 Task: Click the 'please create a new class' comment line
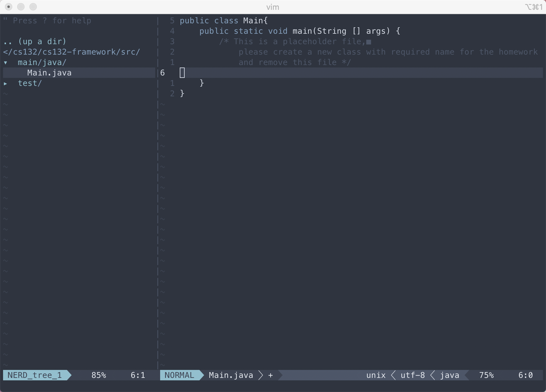388,52
